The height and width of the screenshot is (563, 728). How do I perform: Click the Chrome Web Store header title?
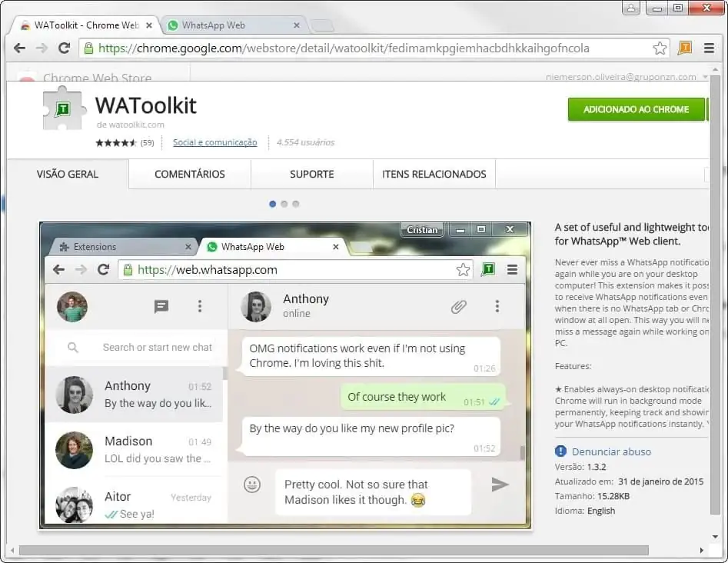click(x=97, y=78)
